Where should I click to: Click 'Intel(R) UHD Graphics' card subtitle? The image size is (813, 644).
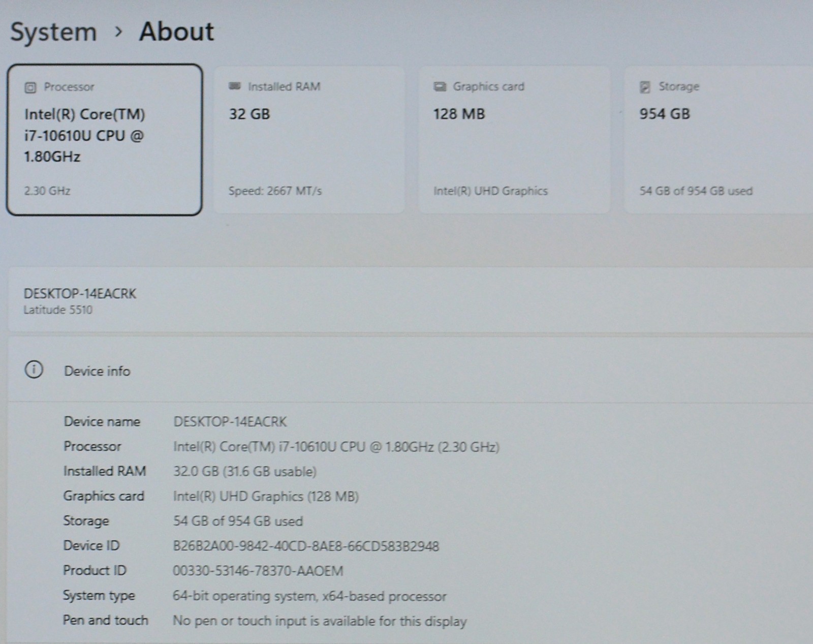pyautogui.click(x=490, y=191)
